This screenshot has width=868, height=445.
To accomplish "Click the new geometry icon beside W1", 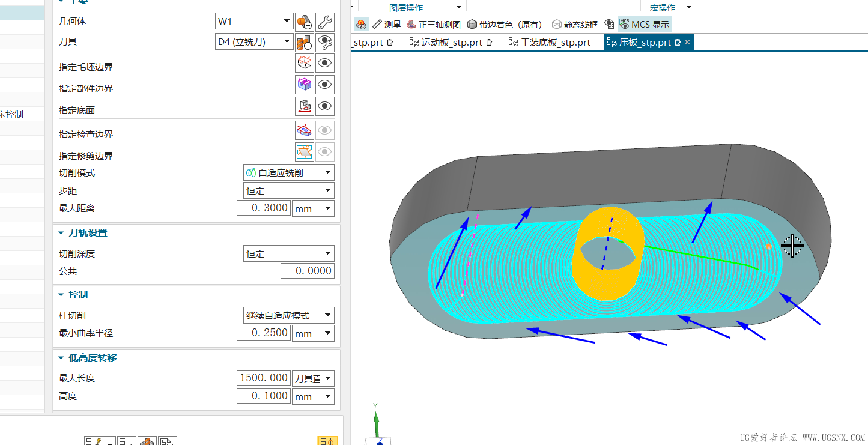I will (305, 23).
